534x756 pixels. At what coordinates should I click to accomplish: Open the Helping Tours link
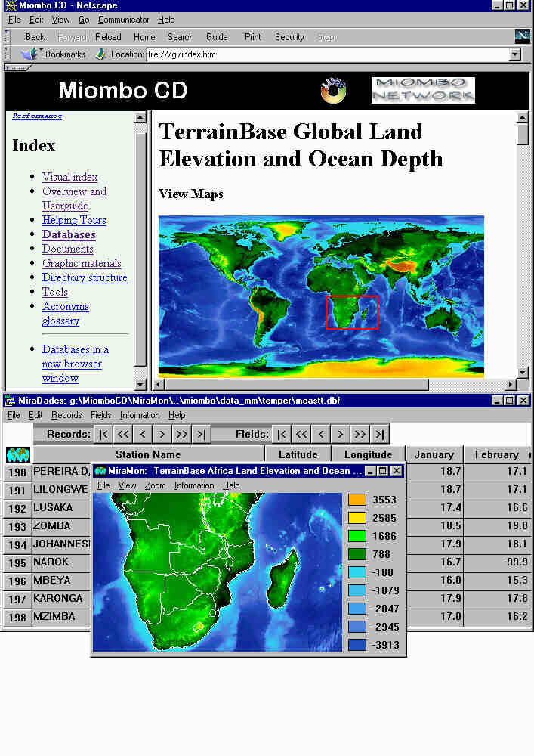pyautogui.click(x=74, y=220)
